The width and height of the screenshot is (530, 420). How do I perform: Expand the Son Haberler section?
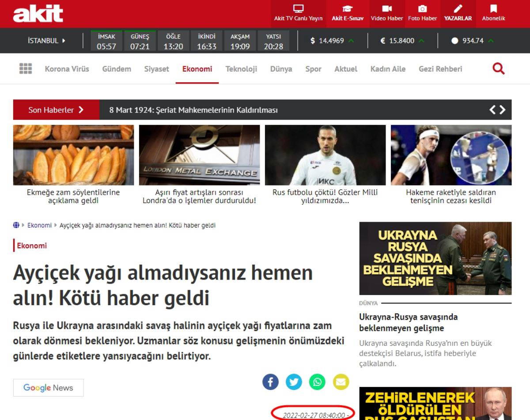click(x=56, y=110)
